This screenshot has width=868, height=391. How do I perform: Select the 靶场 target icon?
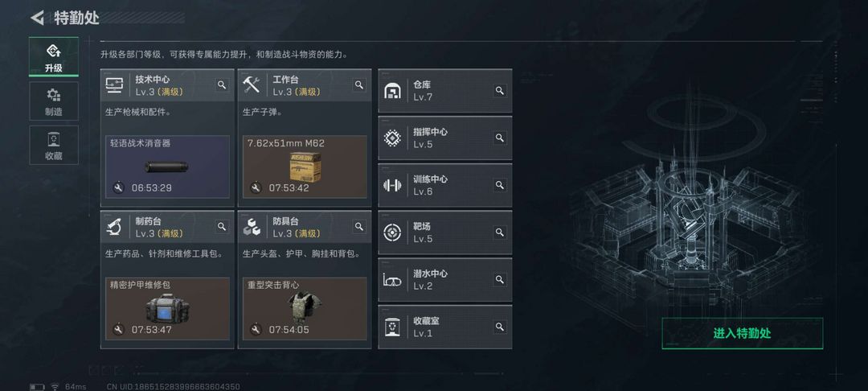[392, 233]
